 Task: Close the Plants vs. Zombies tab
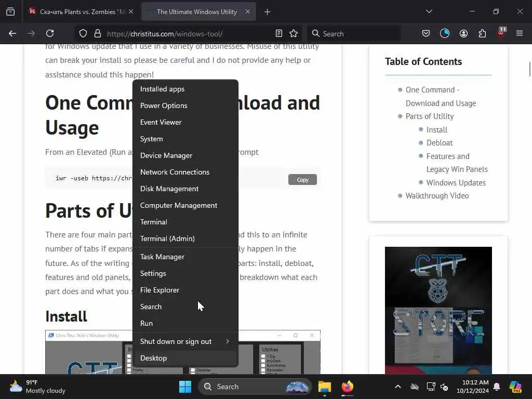131,11
